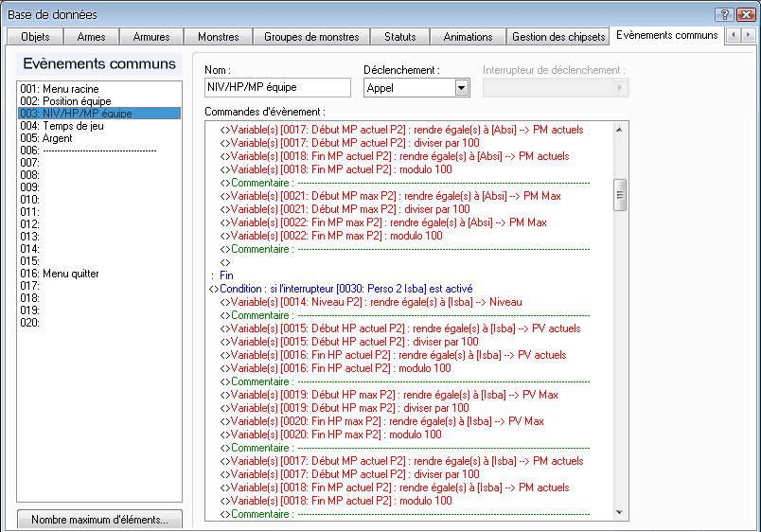
Task: Select 0015 Début HP actuel P2 Isba PV actuels
Action: [400, 328]
